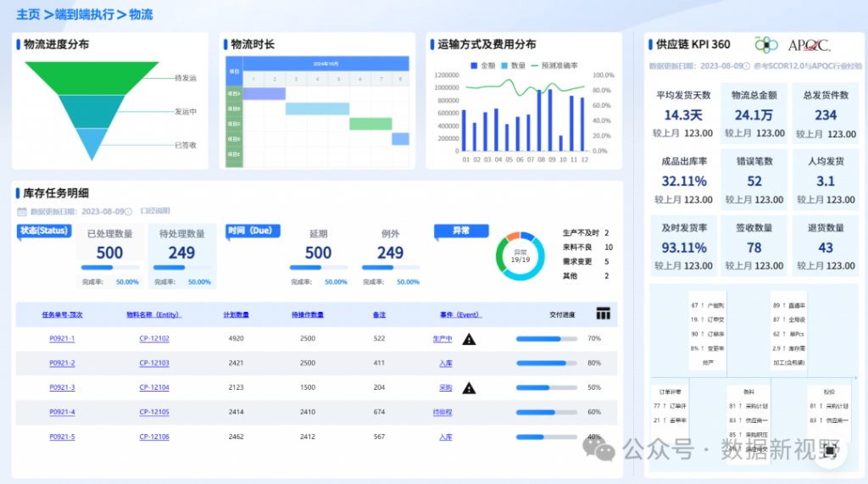The image size is (868, 484).
Task: Click the green circular logo beside KPI 360
Action: pos(766,44)
